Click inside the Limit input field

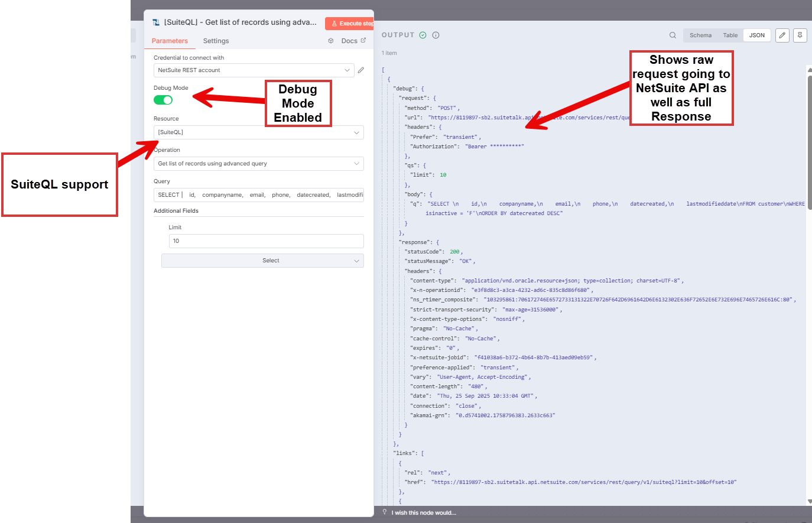pos(265,241)
